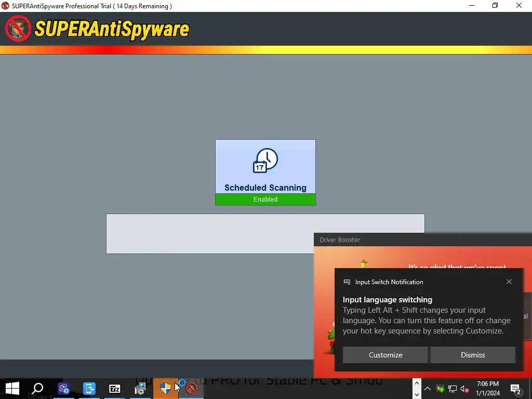This screenshot has height=399, width=532.
Task: Show hidden system tray icons
Action: tap(428, 389)
